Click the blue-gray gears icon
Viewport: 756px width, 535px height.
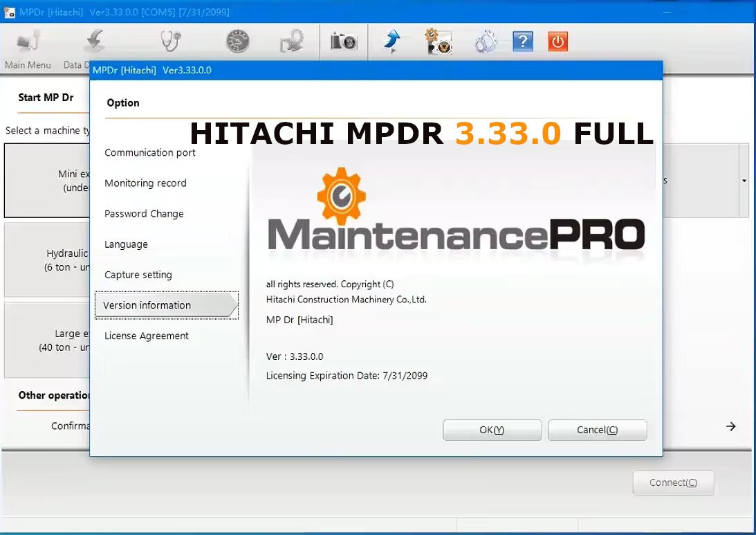coord(486,42)
